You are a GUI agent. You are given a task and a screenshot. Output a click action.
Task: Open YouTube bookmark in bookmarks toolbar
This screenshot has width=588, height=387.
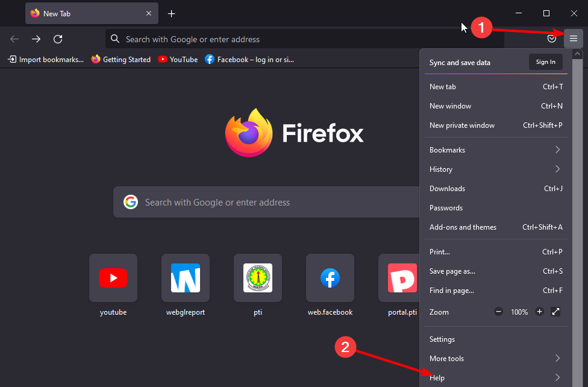tap(178, 59)
